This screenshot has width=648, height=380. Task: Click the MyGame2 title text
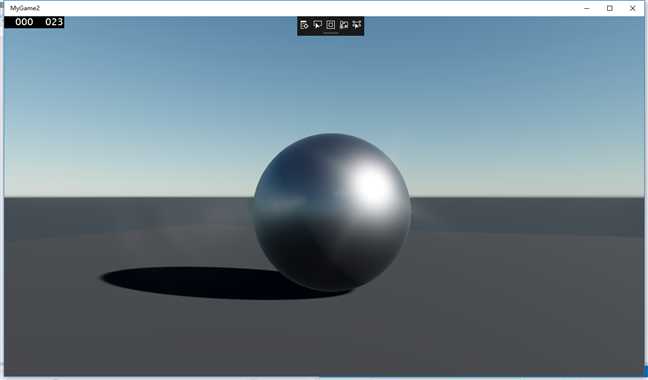pos(25,8)
